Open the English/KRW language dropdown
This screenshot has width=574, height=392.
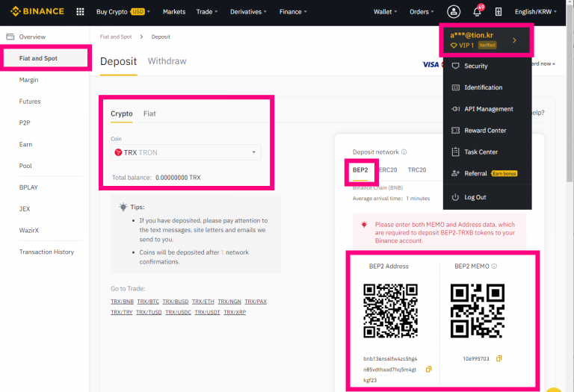[x=536, y=12]
